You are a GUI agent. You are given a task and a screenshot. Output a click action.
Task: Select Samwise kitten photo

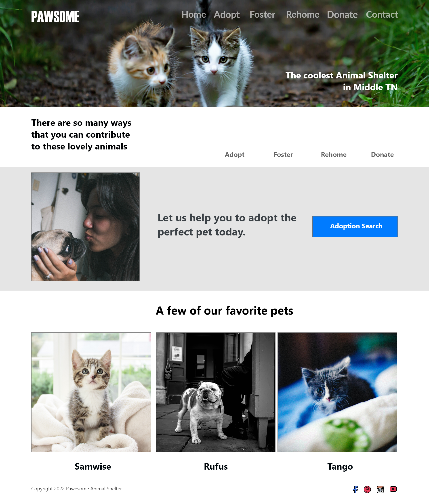(91, 392)
